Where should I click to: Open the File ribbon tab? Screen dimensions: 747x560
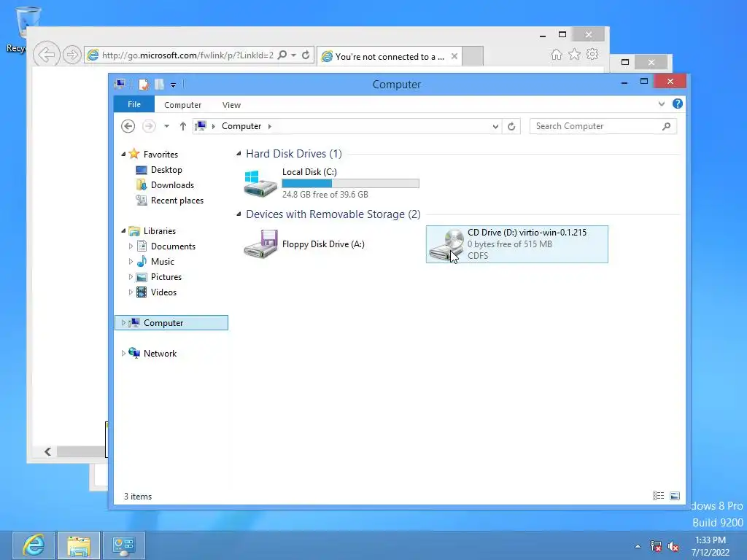134,104
